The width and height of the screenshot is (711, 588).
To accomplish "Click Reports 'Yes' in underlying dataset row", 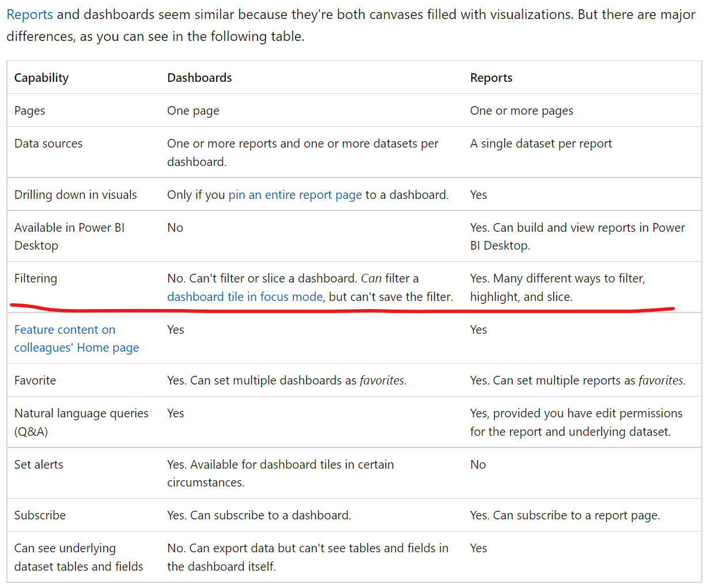I will pyautogui.click(x=478, y=548).
